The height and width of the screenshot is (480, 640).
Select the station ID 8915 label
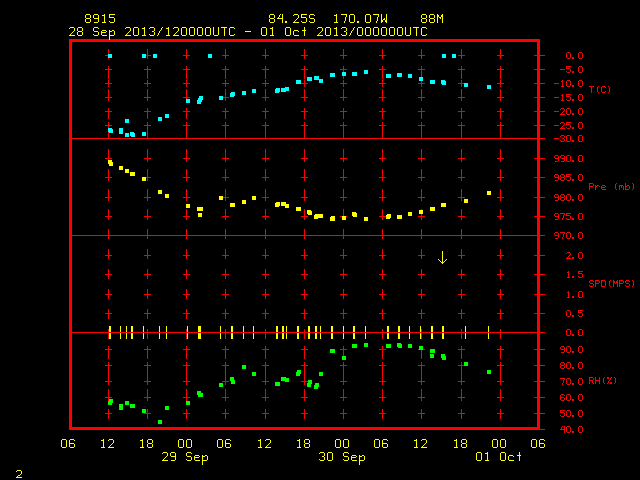100,19
